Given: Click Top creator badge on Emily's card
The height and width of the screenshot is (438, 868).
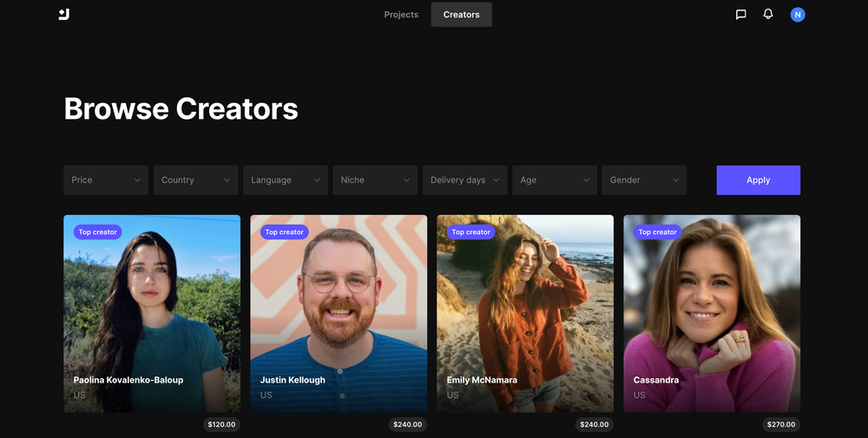Looking at the screenshot, I should point(470,232).
